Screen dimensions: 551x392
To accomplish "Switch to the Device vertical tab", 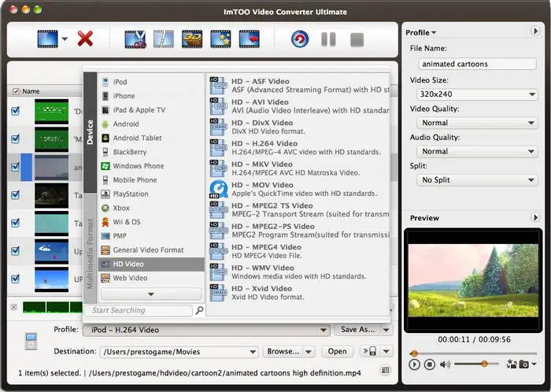I will pos(90,132).
